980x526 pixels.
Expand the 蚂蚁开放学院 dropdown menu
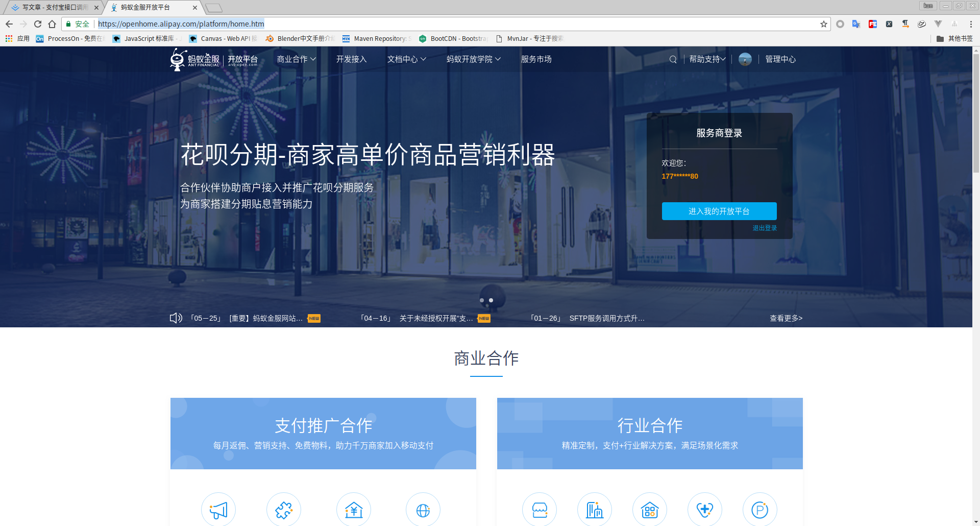pyautogui.click(x=474, y=59)
